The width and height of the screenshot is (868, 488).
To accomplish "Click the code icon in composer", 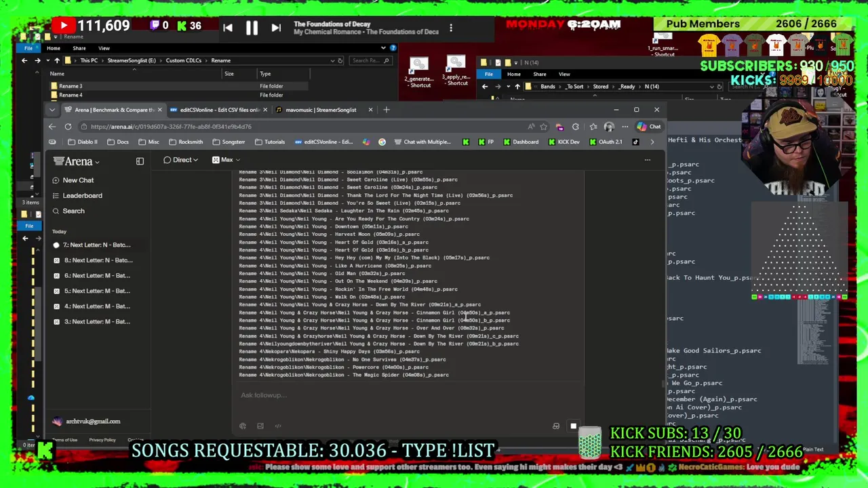I will tap(278, 426).
